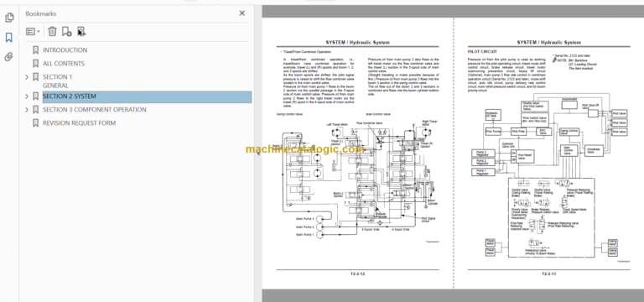Click the REVISION REQUEST FORM ribbon icon
The height and width of the screenshot is (302, 644).
click(36, 122)
